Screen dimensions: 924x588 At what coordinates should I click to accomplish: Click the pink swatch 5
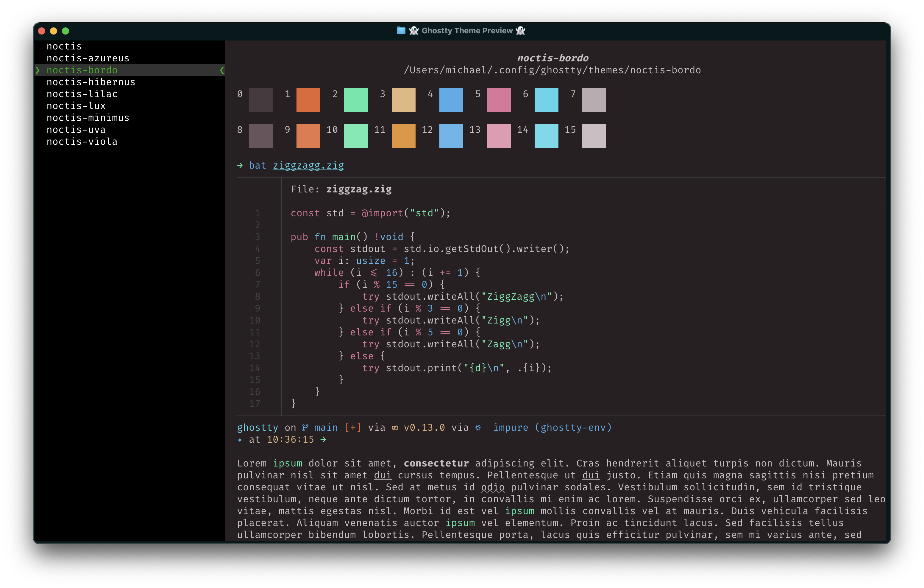(x=498, y=100)
